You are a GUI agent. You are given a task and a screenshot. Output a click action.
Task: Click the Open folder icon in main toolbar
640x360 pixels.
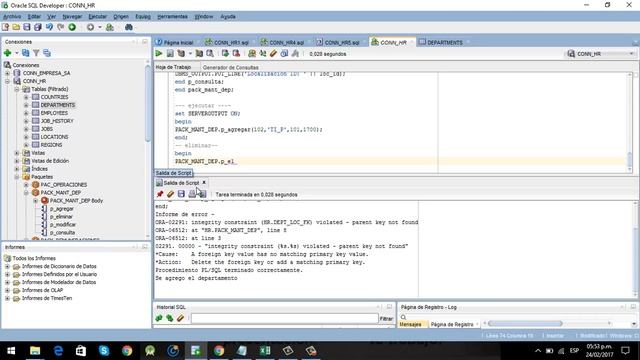pyautogui.click(x=16, y=27)
